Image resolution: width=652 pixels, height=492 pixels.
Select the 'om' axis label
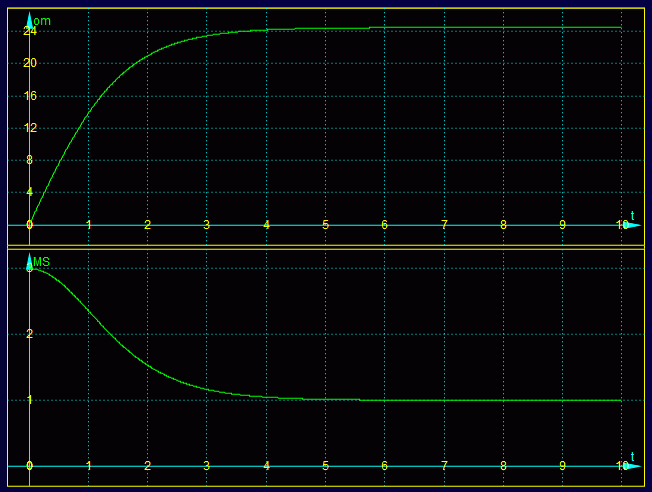point(42,21)
